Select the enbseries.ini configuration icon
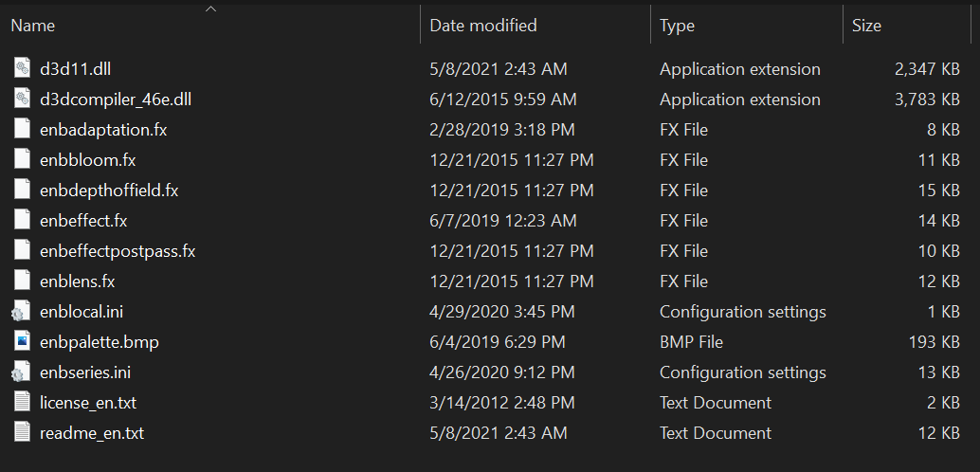Viewport: 980px width, 472px height. tap(21, 372)
